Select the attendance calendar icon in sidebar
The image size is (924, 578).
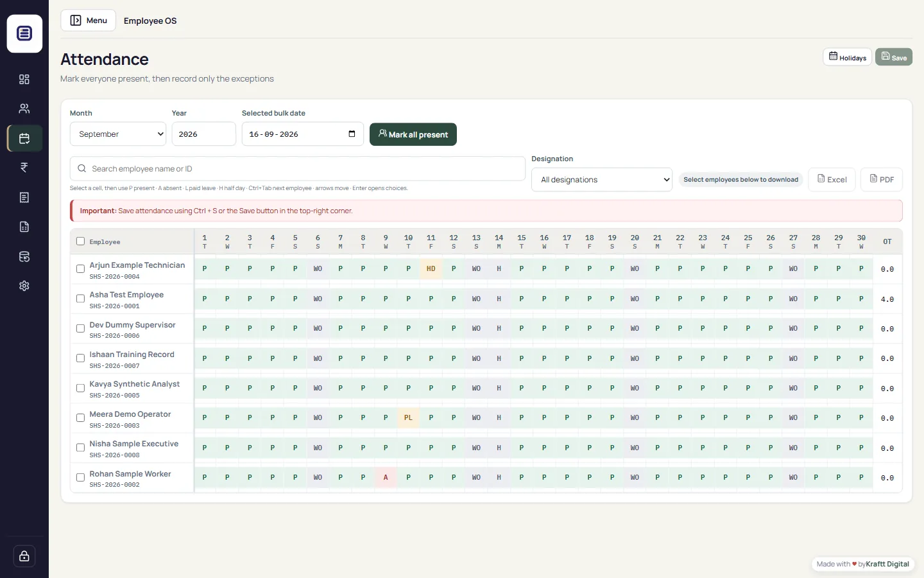(x=24, y=138)
